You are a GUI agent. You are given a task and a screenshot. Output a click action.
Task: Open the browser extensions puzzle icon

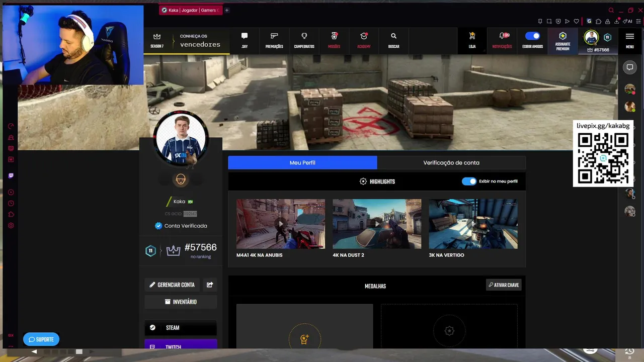598,22
